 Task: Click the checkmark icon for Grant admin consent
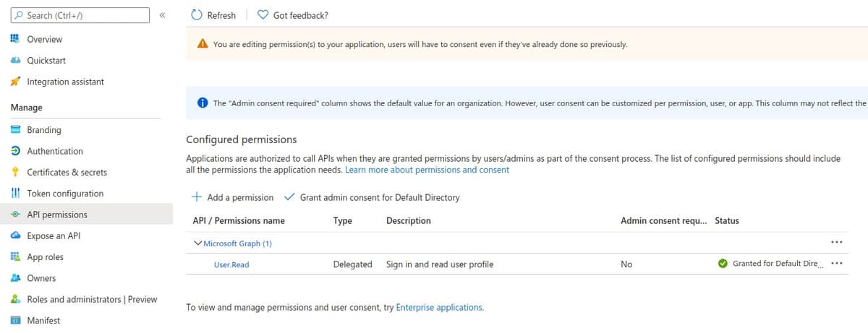290,196
